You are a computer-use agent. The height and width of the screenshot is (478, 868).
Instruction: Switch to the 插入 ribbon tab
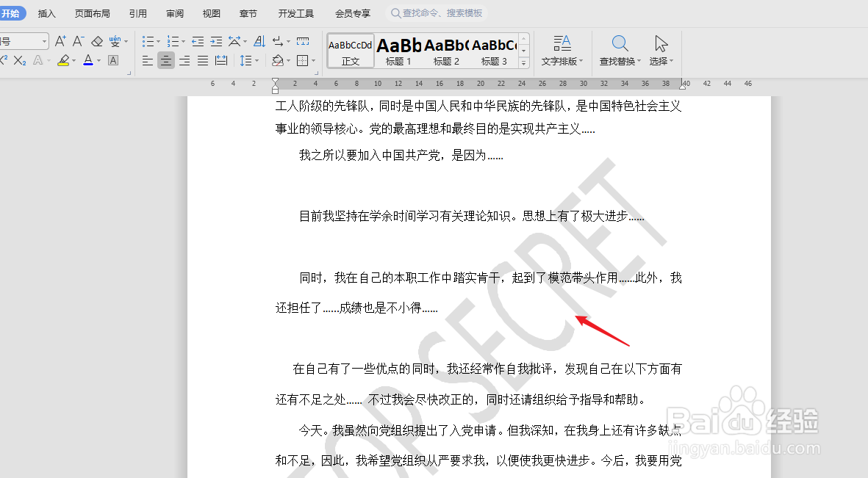point(46,12)
